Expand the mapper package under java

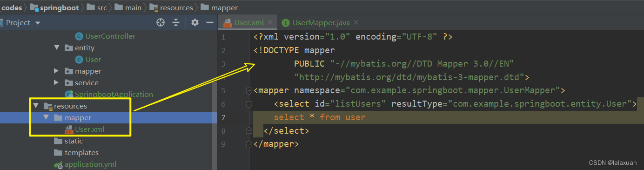(57, 71)
